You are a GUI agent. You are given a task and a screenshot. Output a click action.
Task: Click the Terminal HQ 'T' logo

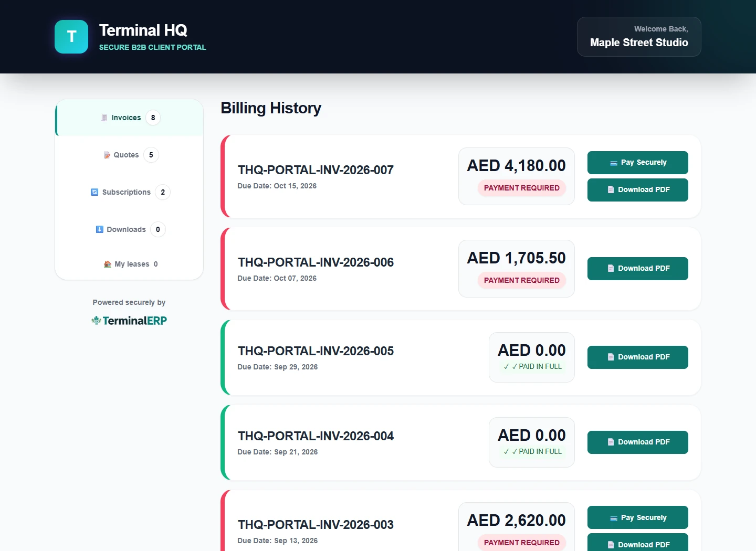71,37
